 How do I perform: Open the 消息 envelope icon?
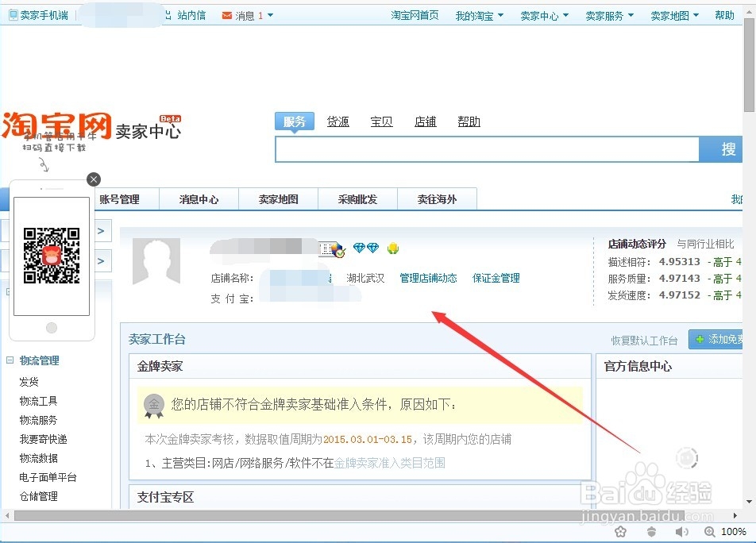[x=226, y=15]
